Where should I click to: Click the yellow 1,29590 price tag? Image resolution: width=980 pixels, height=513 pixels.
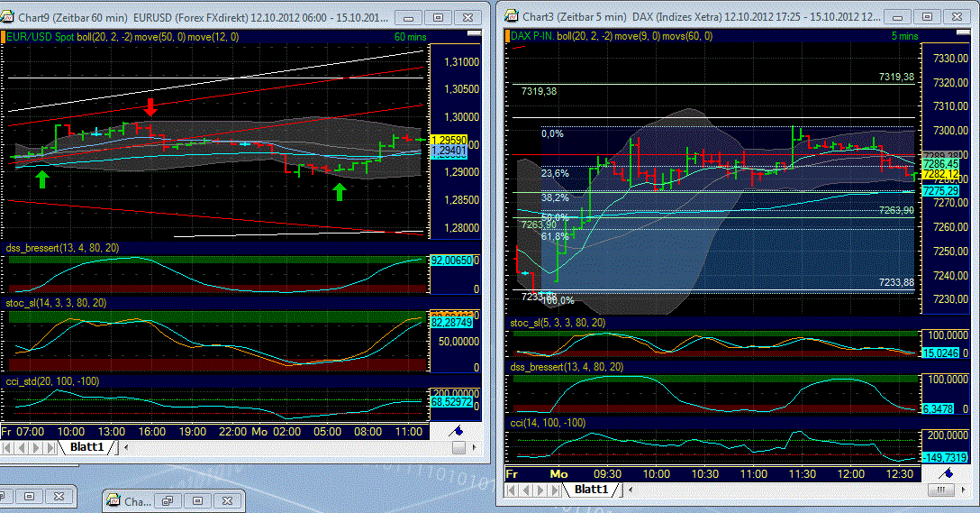[x=449, y=140]
